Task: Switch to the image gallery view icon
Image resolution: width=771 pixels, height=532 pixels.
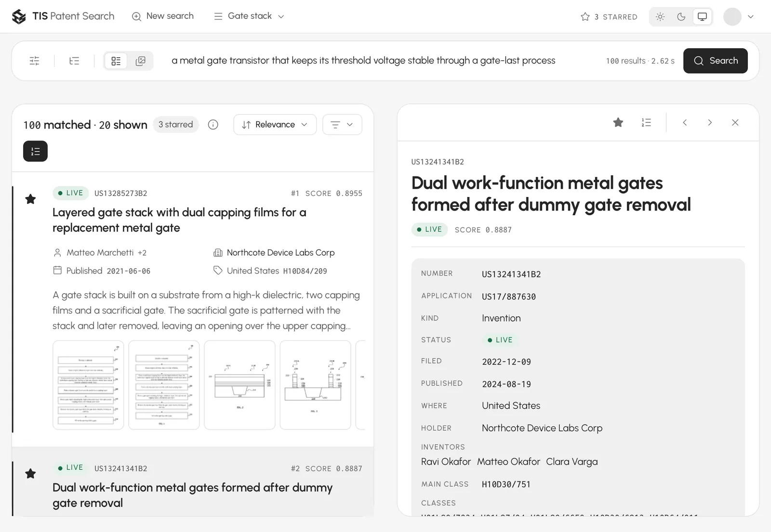Action: click(x=141, y=61)
